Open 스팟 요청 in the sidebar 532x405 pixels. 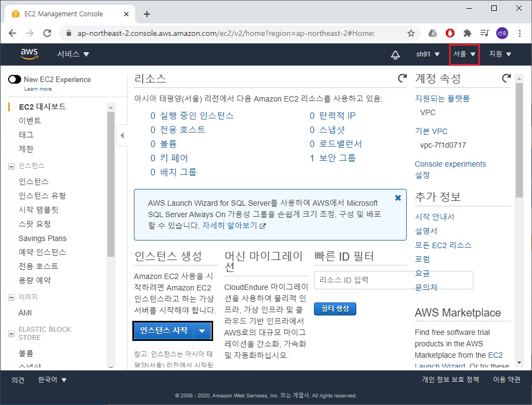point(35,224)
